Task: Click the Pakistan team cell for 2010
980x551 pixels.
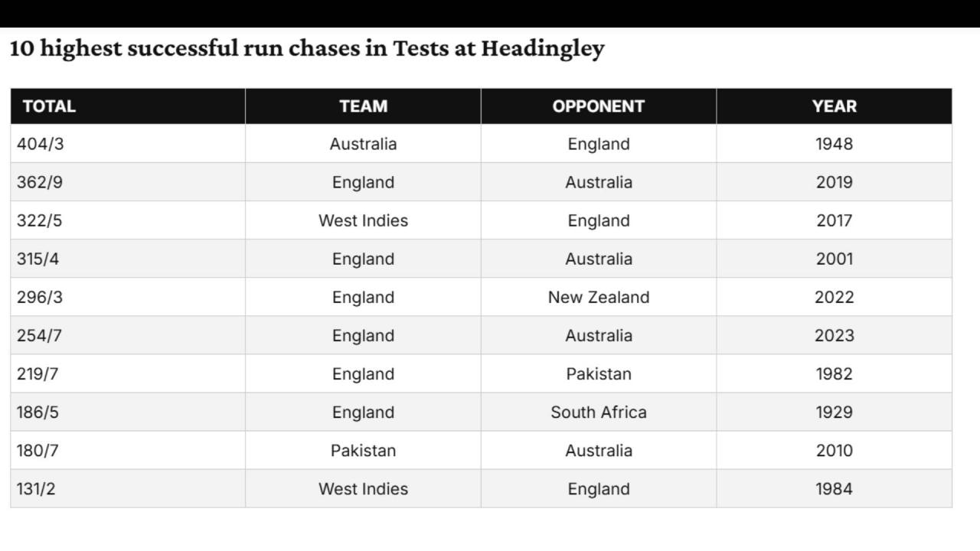Action: point(363,450)
